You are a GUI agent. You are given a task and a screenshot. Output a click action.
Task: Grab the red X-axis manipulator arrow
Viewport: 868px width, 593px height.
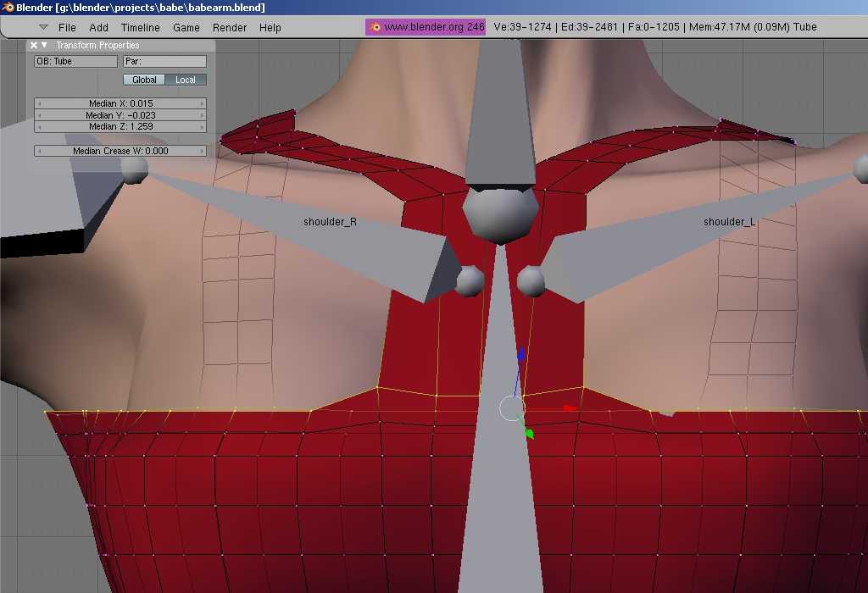click(570, 408)
